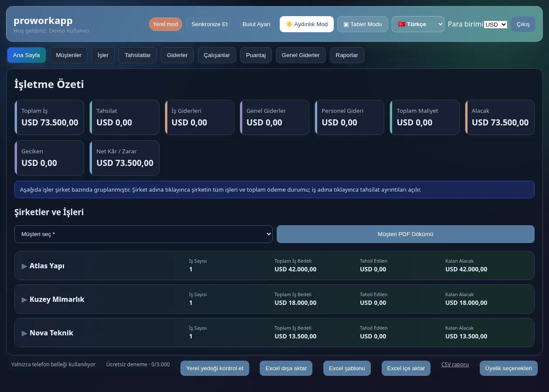Click the Ücretsiz deneme · 0/3.000 text
549x392 pixels.
(138, 364)
